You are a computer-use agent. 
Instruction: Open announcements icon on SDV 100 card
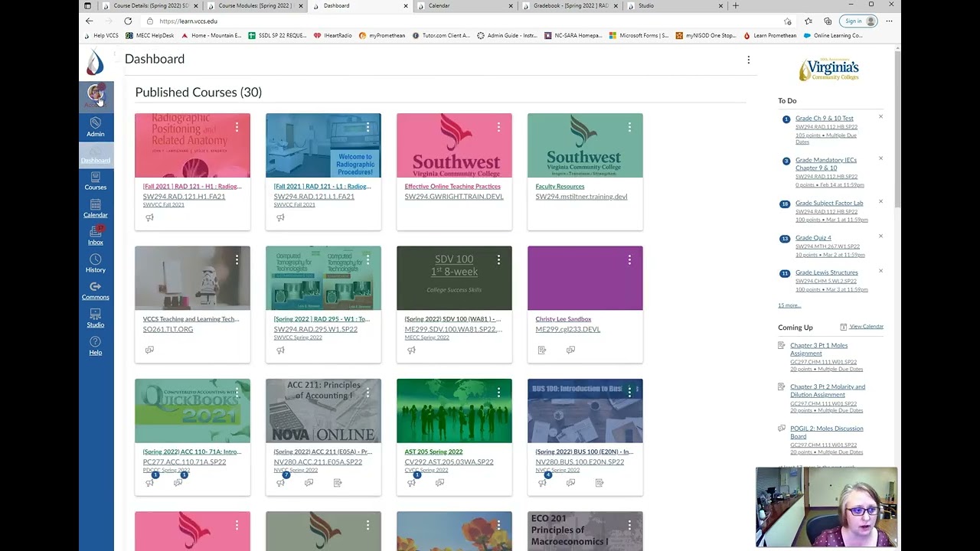pos(411,350)
